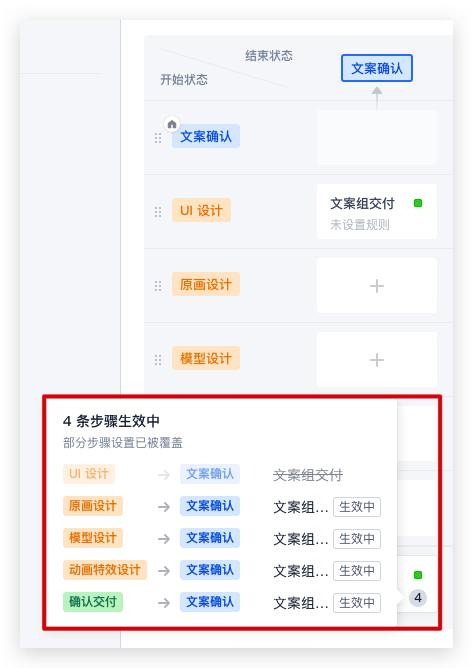Select the 原画设计 start-state tag
Image resolution: width=473 pixels, height=668 pixels.
[x=206, y=284]
